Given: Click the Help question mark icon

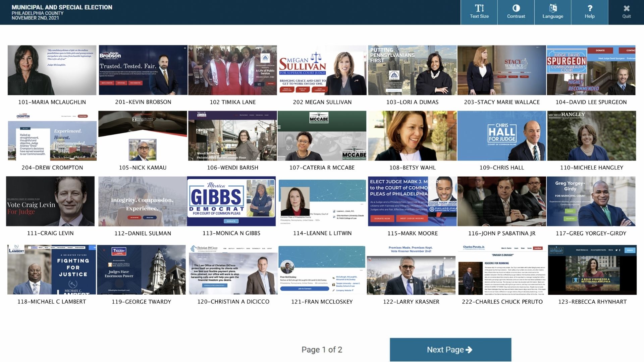Looking at the screenshot, I should coord(590,8).
